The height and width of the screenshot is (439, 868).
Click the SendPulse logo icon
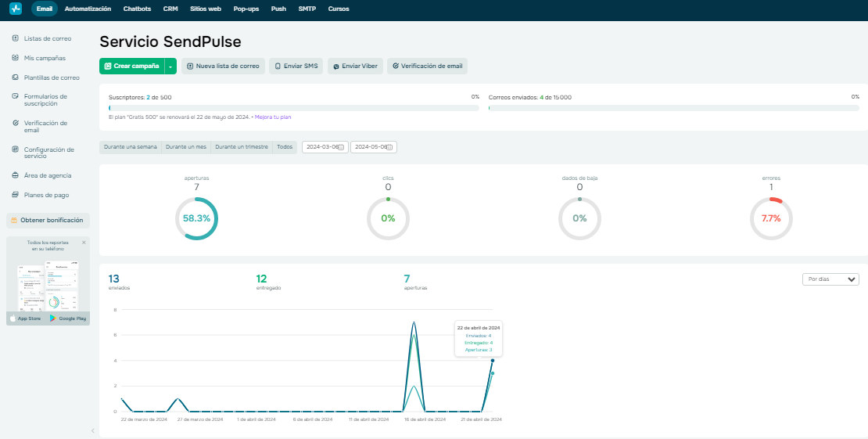(x=16, y=9)
